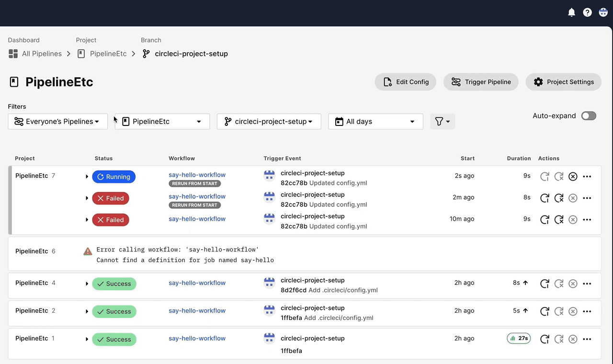Click the 27s duration insights badge

(x=519, y=338)
